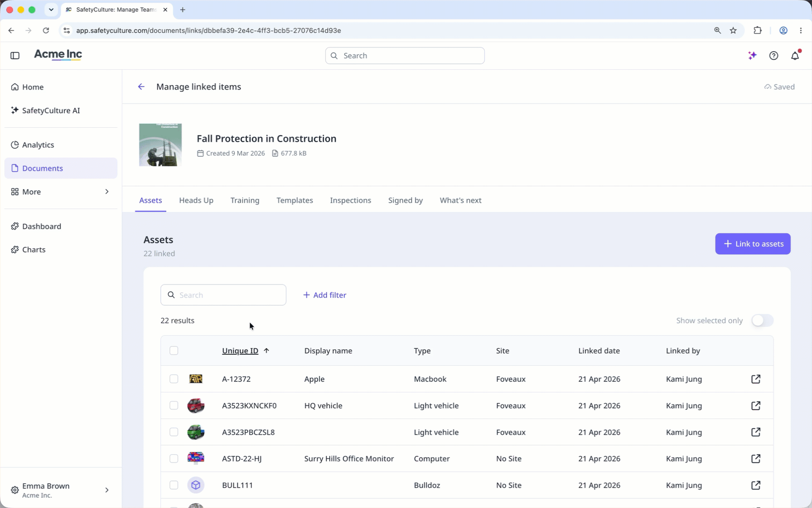The height and width of the screenshot is (508, 812).
Task: Open notifications bell icon
Action: click(x=795, y=56)
